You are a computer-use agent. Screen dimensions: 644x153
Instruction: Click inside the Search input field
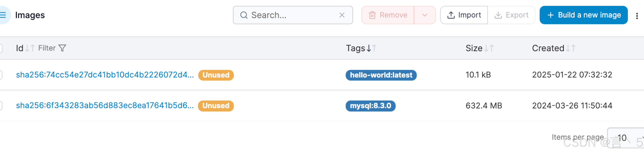point(287,15)
